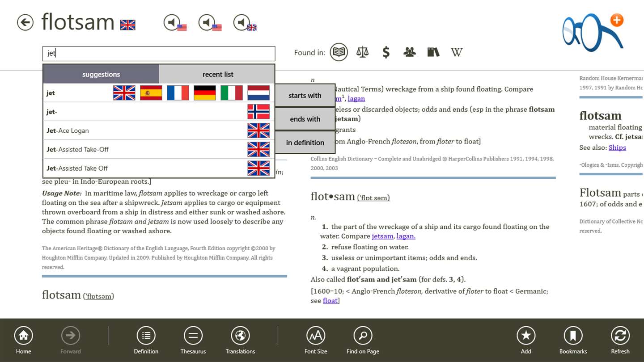The height and width of the screenshot is (362, 644).
Task: Go to Home in the bottom bar
Action: 23,340
